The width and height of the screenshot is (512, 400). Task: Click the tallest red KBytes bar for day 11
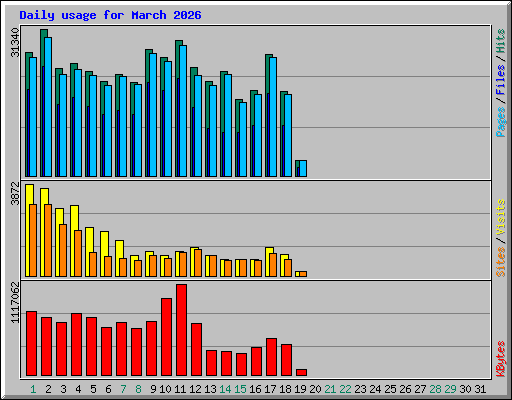point(181,330)
